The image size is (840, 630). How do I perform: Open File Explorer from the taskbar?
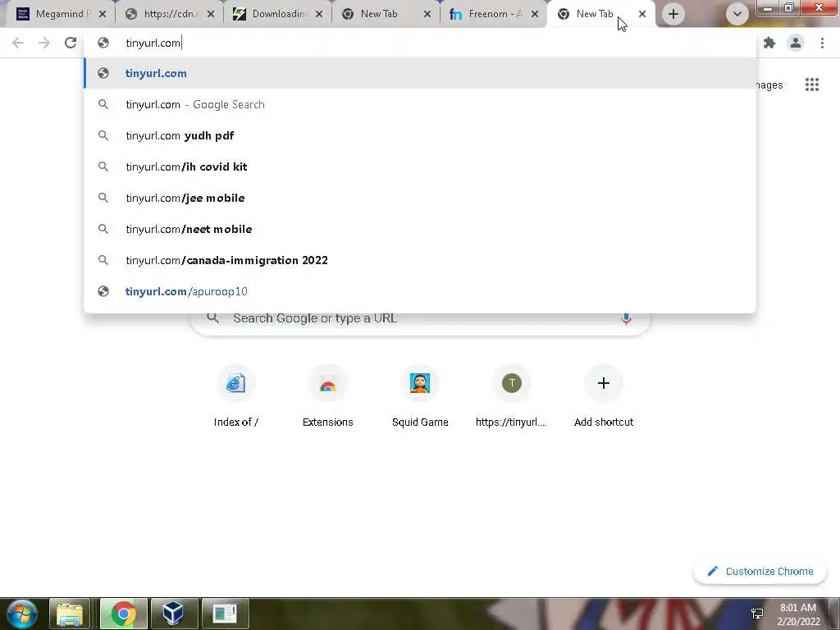tap(70, 614)
